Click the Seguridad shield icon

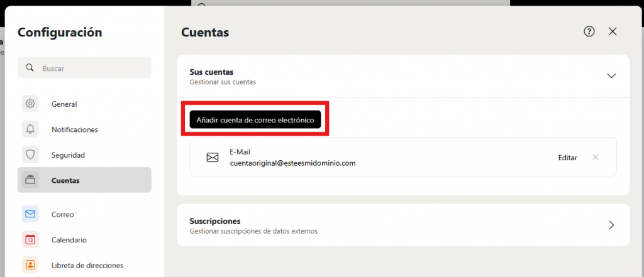click(x=30, y=155)
